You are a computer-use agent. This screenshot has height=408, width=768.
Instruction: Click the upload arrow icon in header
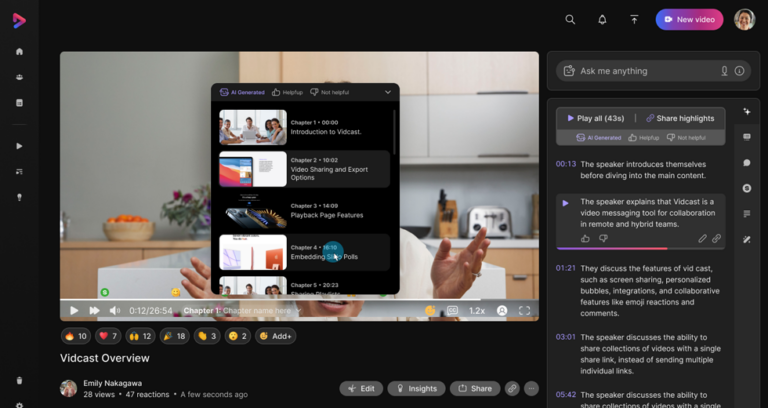(x=634, y=19)
